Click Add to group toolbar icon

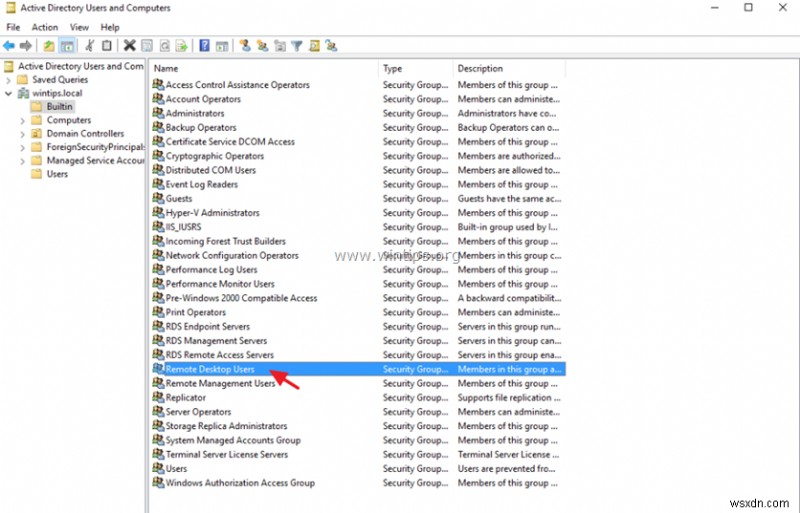click(x=331, y=46)
